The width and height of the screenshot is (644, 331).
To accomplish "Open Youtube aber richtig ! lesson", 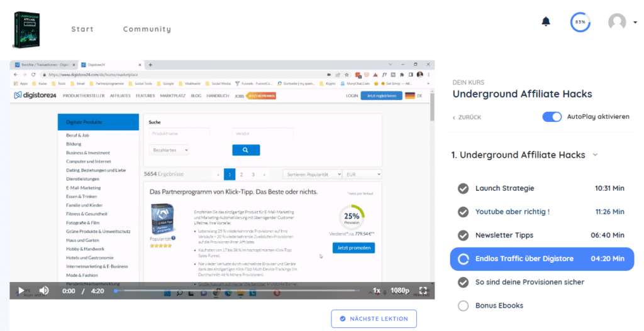I will (x=512, y=212).
